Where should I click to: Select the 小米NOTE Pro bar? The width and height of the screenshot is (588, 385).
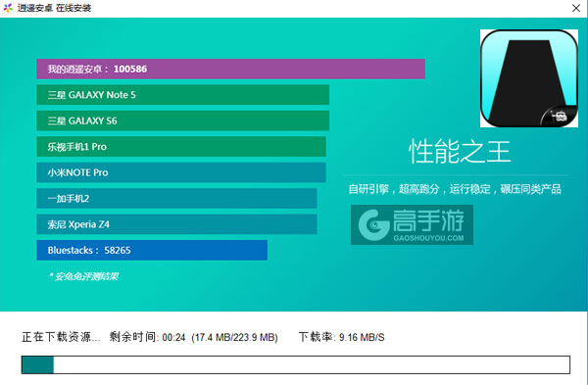[x=181, y=172]
